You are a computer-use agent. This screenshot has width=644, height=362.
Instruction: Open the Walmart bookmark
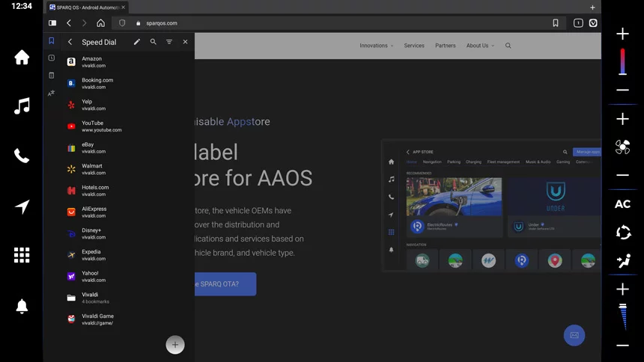(128, 169)
